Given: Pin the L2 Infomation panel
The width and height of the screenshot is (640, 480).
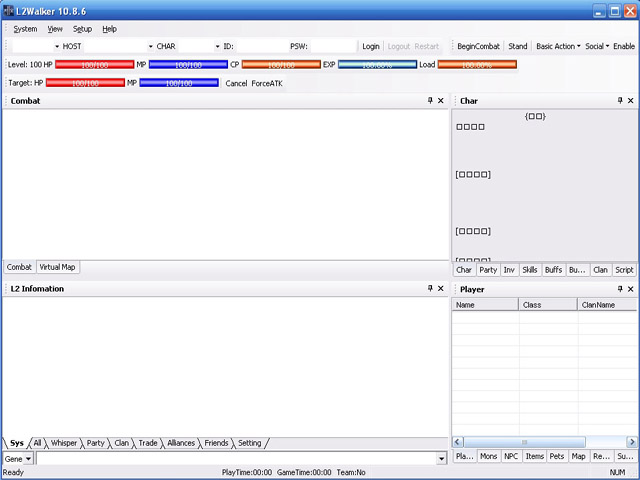Looking at the screenshot, I should 430,288.
